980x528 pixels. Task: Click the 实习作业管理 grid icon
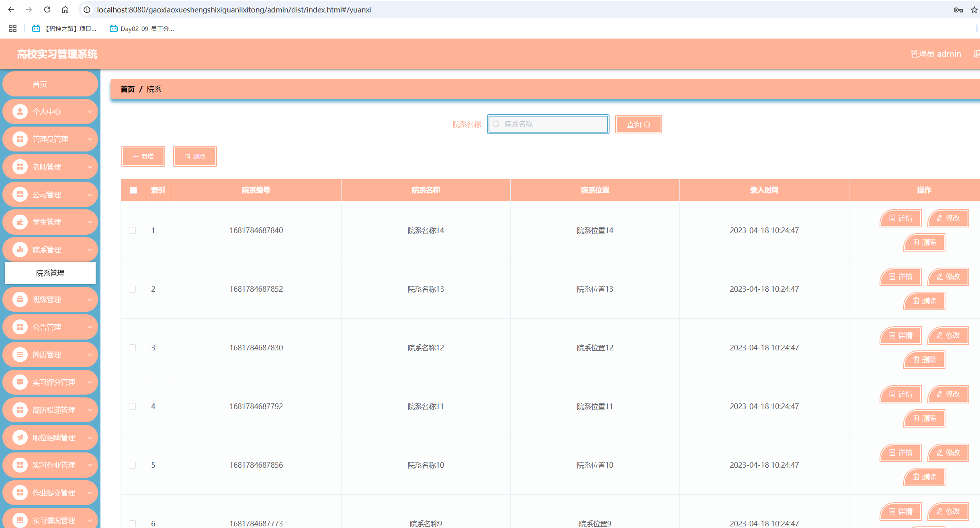pos(20,465)
